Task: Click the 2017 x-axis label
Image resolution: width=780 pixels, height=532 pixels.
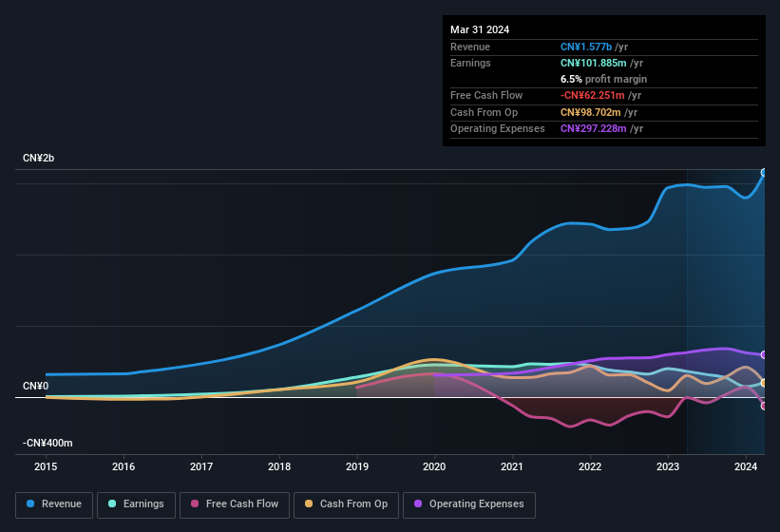Action: [201, 466]
